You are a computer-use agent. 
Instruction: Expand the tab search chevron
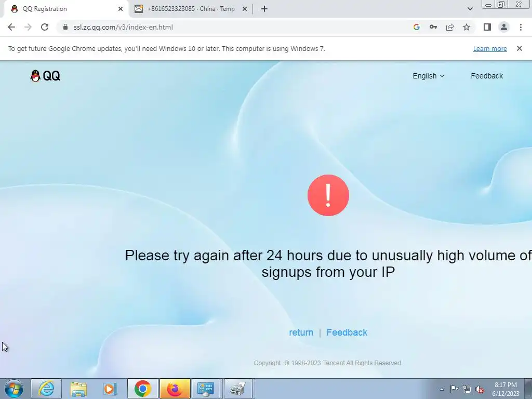coord(470,9)
